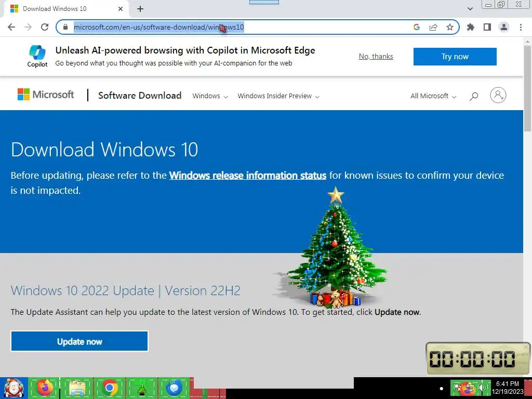Open site search magnifier
The width and height of the screenshot is (532, 399).
click(x=474, y=96)
